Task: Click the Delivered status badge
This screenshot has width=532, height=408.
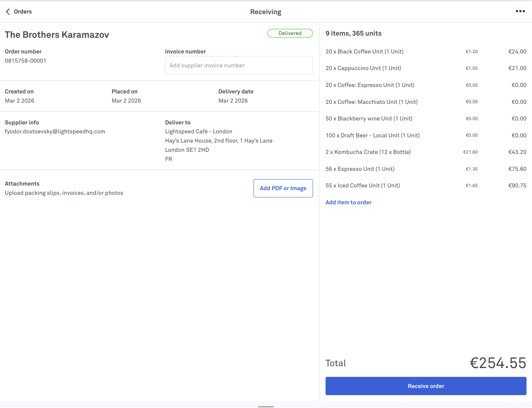Action: coord(290,33)
